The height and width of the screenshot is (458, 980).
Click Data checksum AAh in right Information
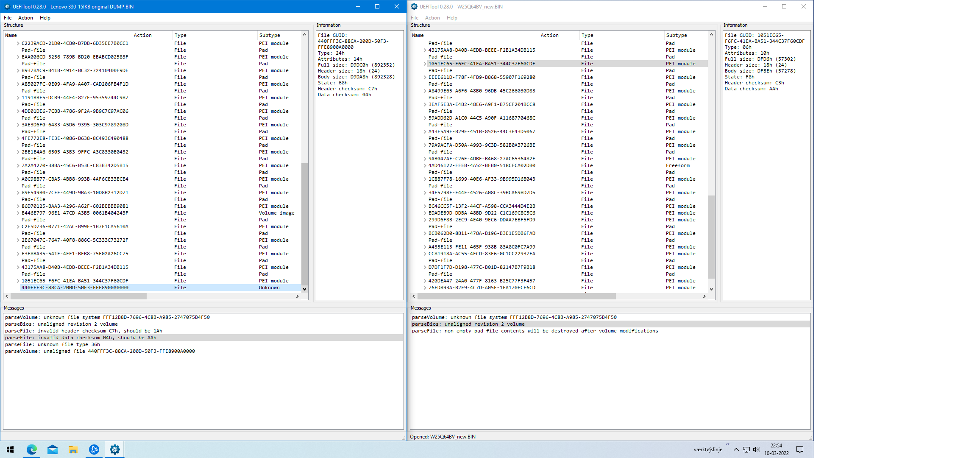point(751,89)
